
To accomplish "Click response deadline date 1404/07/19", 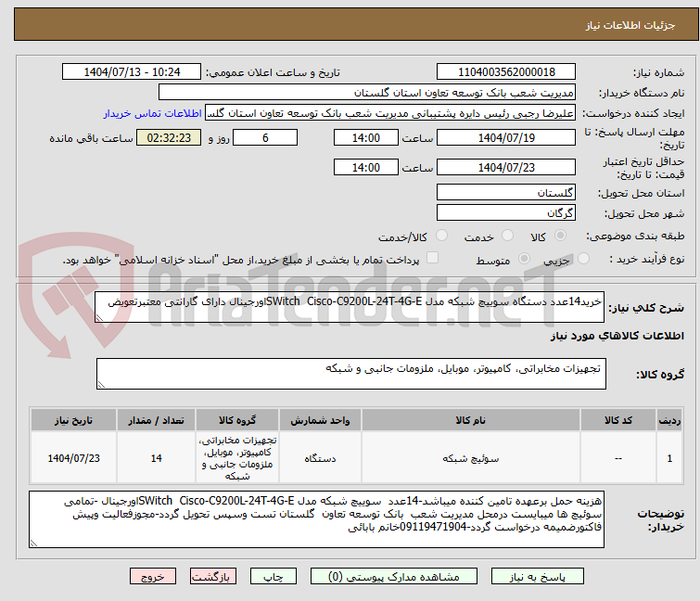I will point(506,137).
